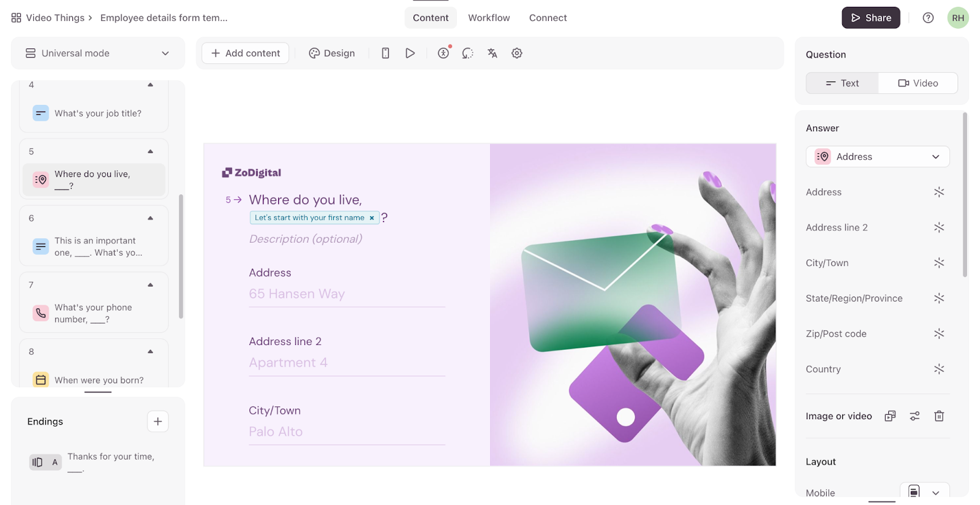The height and width of the screenshot is (505, 980).
Task: Remove the first name recall tag
Action: 372,218
